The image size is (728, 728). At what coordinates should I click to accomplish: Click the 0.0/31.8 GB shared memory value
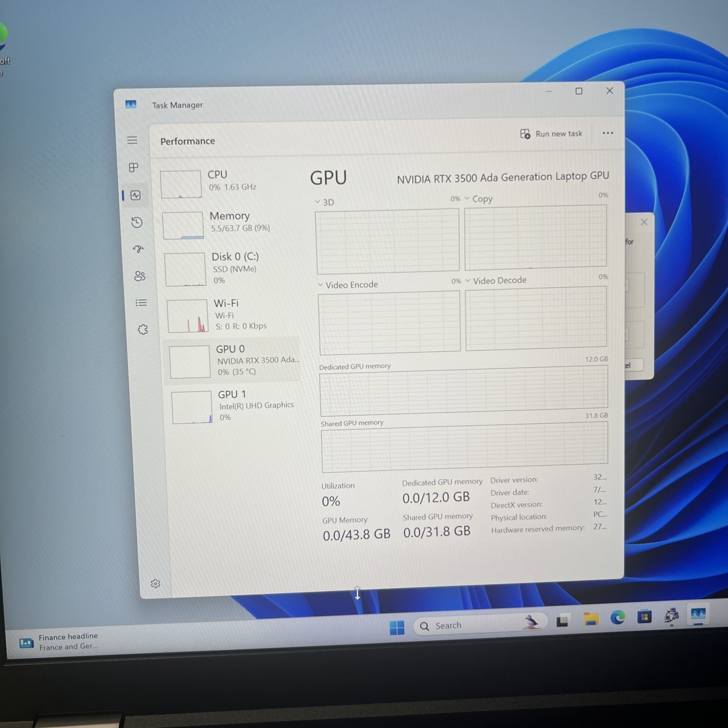pos(437,532)
